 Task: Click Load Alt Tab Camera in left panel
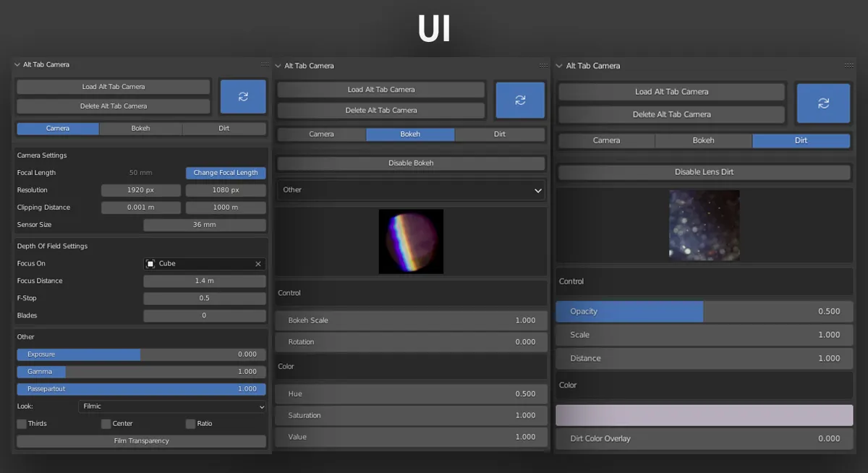pyautogui.click(x=114, y=87)
